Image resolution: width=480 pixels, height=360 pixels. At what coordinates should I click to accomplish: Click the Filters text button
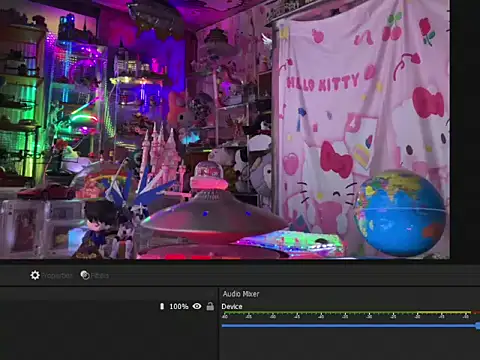pos(100,276)
